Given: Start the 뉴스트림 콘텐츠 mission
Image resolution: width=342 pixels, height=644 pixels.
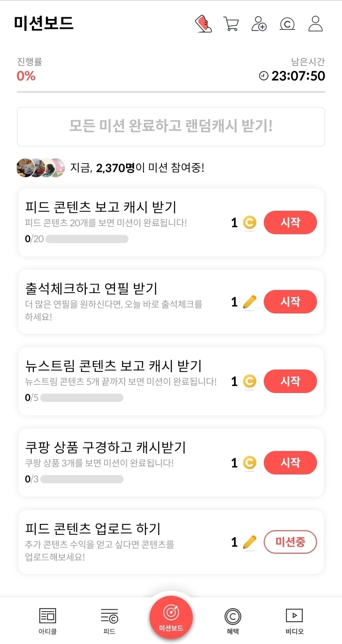Looking at the screenshot, I should click(x=290, y=381).
